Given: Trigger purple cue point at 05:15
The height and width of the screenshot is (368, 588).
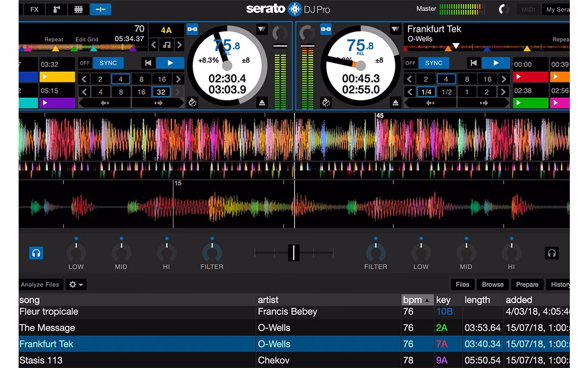Looking at the screenshot, I should (x=57, y=103).
